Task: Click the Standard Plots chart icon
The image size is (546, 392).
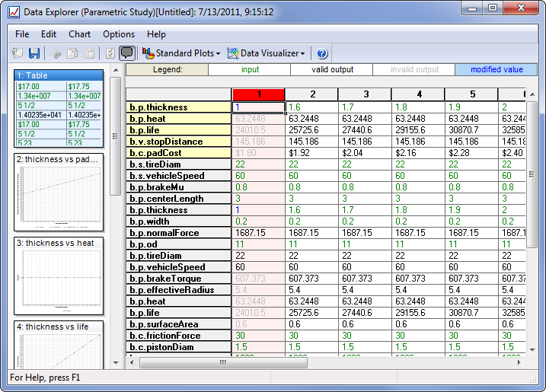Action: click(148, 53)
